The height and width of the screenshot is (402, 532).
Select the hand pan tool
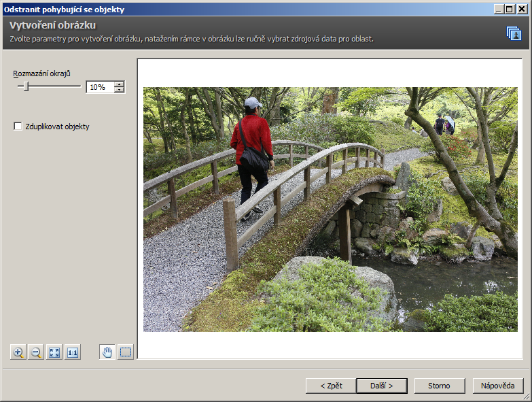(107, 352)
